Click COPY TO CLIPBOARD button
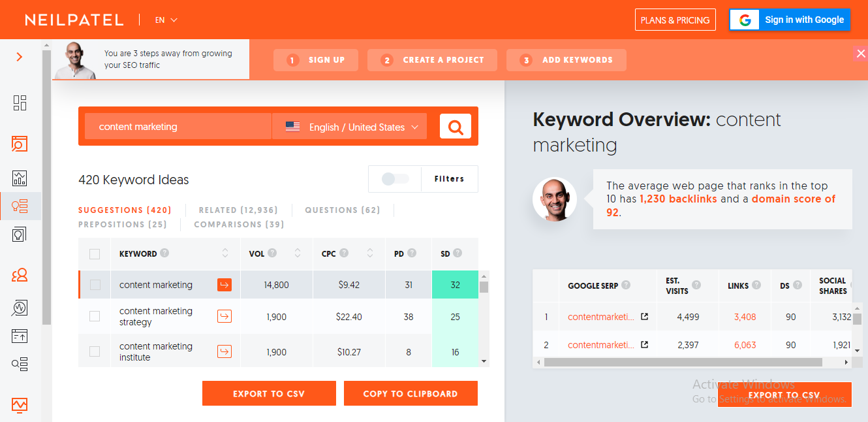Viewport: 868px width, 422px height. [x=411, y=394]
